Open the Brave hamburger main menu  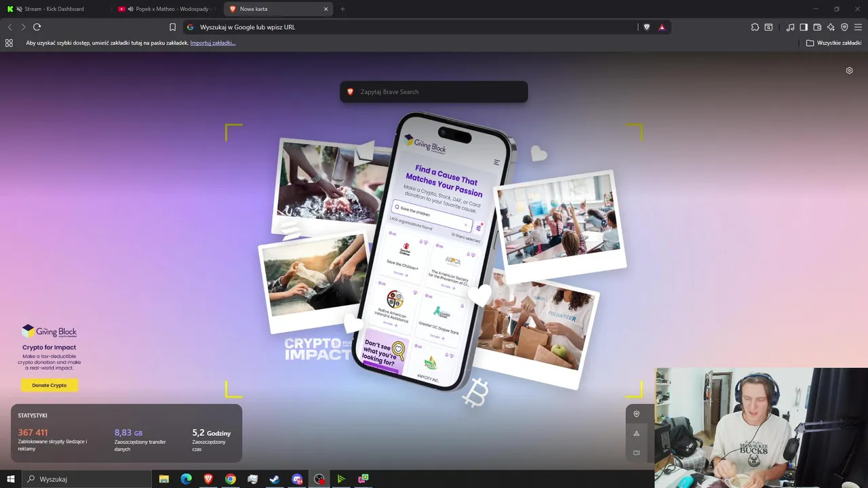(858, 27)
